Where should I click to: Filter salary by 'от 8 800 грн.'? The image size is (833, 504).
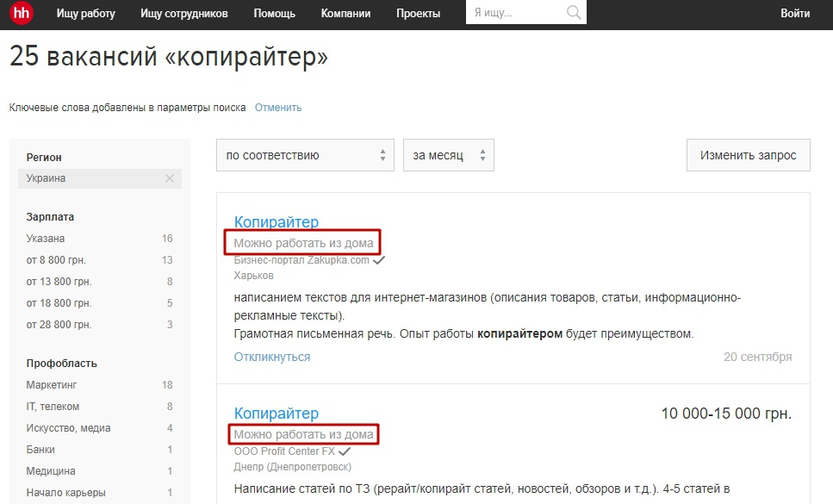pos(56,260)
